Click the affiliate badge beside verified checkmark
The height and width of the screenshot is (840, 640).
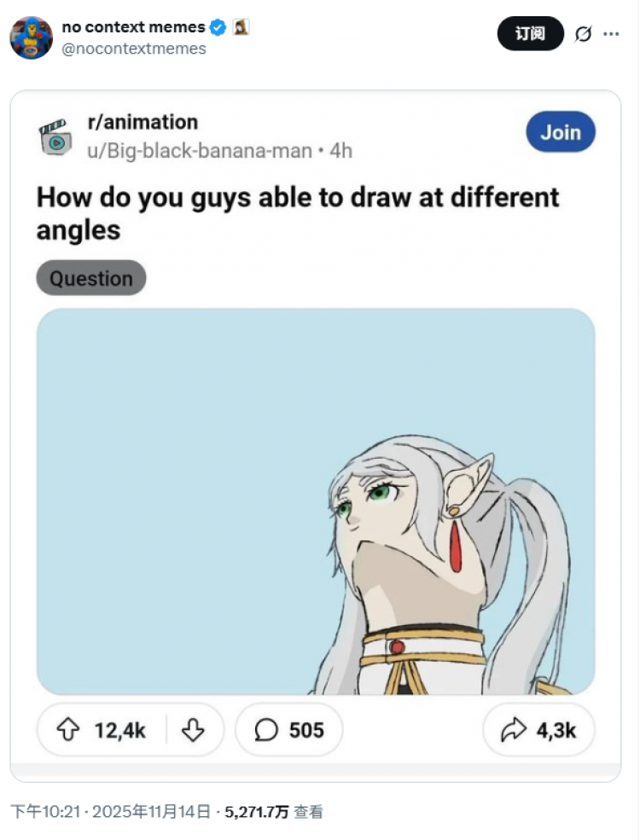point(241,26)
